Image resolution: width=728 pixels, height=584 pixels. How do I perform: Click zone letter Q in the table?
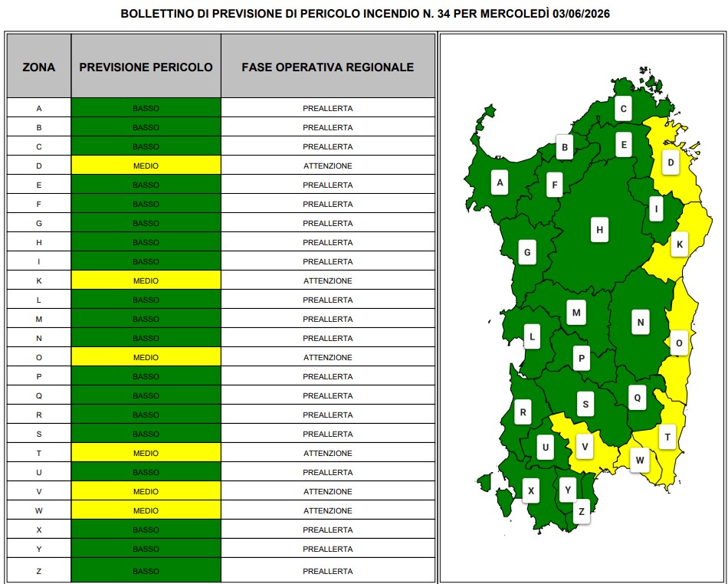(x=39, y=395)
